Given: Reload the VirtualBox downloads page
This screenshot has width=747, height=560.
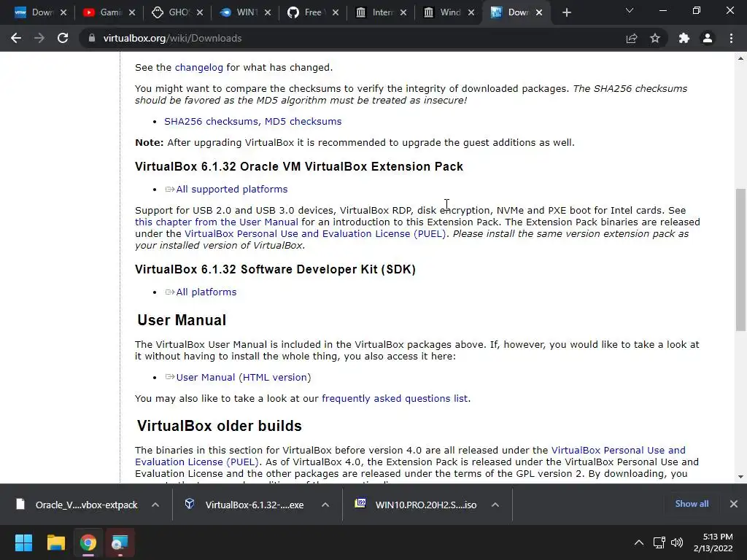Looking at the screenshot, I should coord(63,38).
